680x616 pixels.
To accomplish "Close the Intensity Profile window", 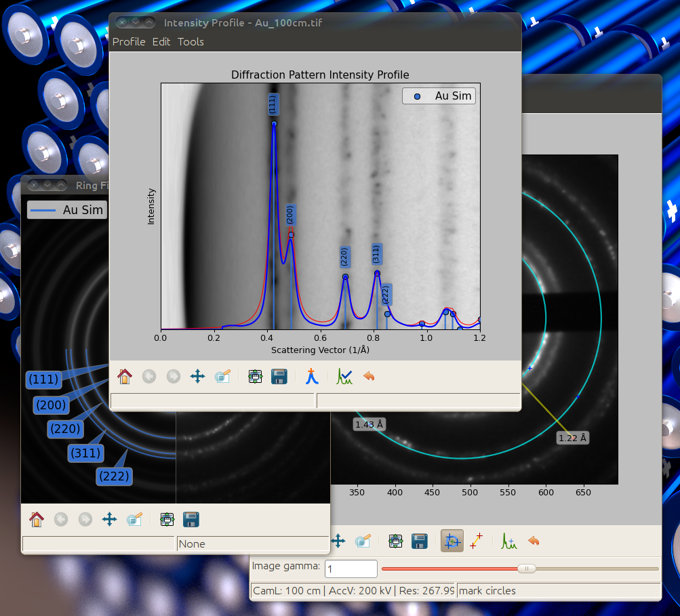I will click(122, 22).
